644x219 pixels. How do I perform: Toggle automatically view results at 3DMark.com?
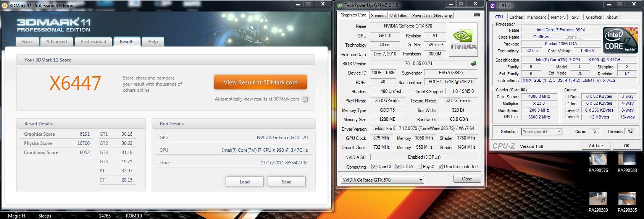tap(305, 99)
